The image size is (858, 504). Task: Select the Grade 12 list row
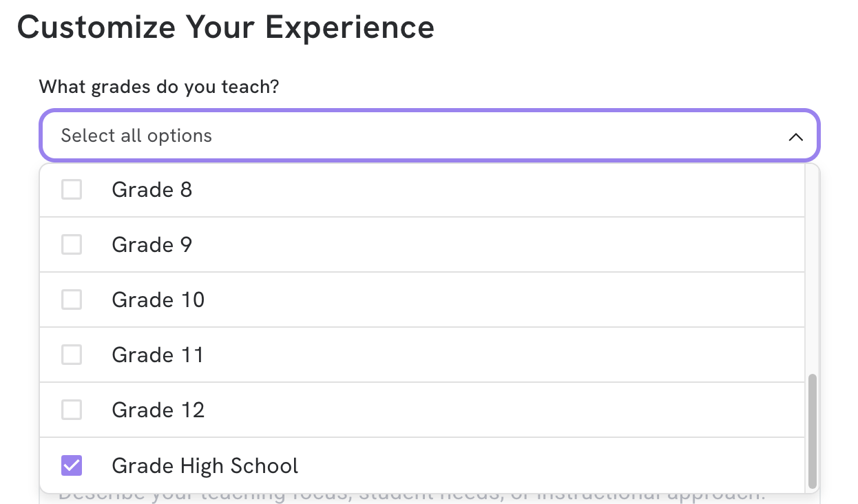pos(344,410)
